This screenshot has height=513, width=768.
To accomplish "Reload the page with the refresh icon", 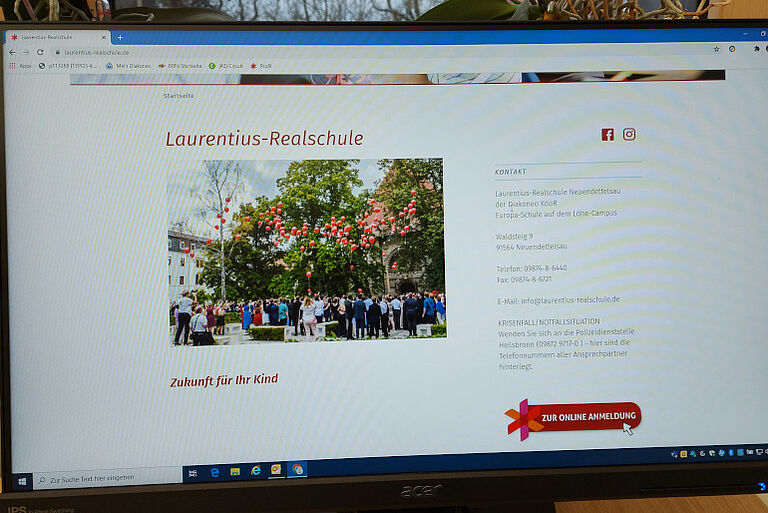I will pyautogui.click(x=40, y=52).
